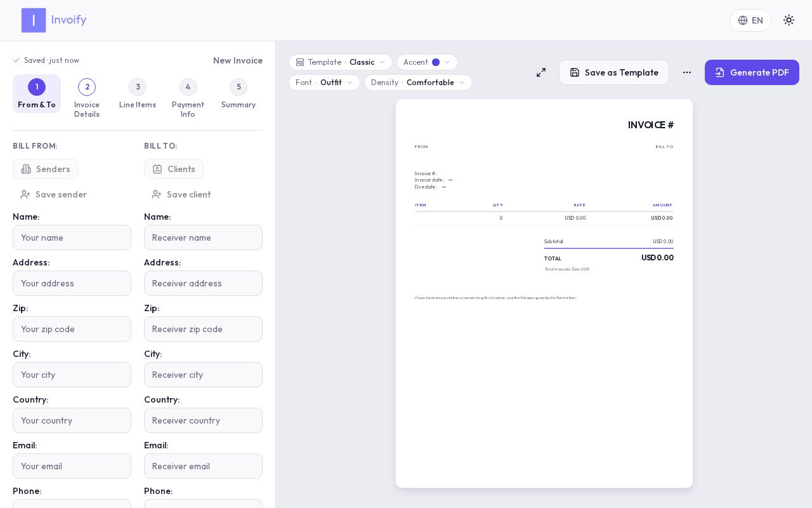
Task: Focus the Your name input
Action: [x=72, y=237]
